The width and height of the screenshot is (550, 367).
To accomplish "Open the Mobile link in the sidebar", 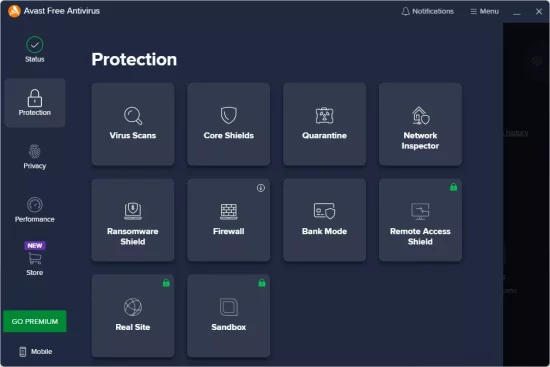I will (x=35, y=352).
